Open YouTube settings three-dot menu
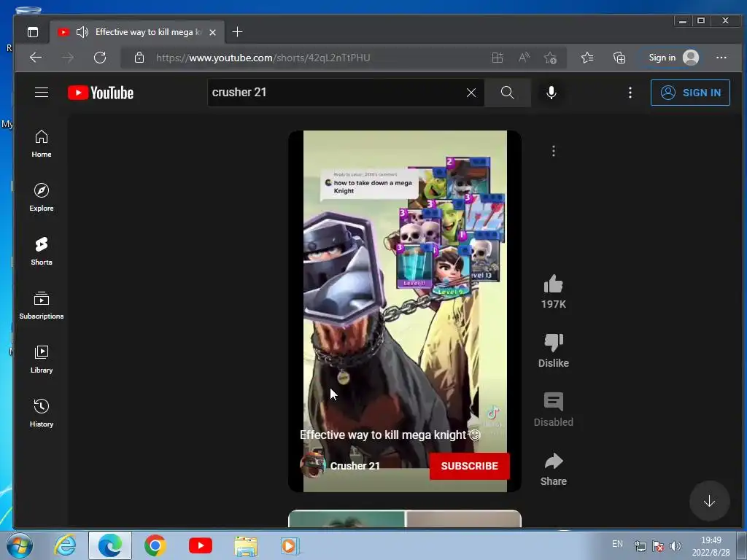The width and height of the screenshot is (747, 560). click(x=630, y=93)
